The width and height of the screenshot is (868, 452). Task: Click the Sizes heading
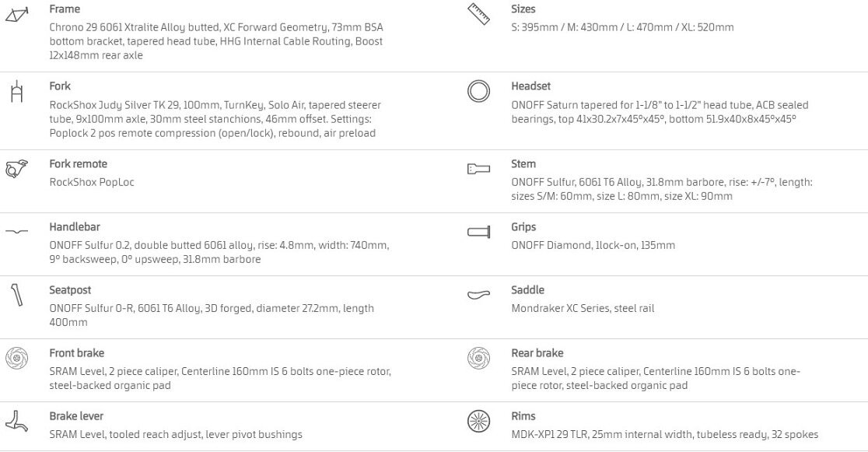[x=523, y=9]
